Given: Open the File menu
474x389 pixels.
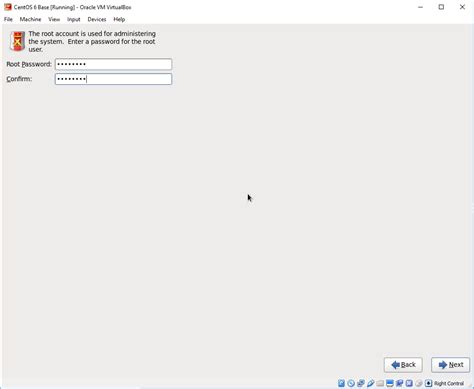Looking at the screenshot, I should (x=8, y=19).
